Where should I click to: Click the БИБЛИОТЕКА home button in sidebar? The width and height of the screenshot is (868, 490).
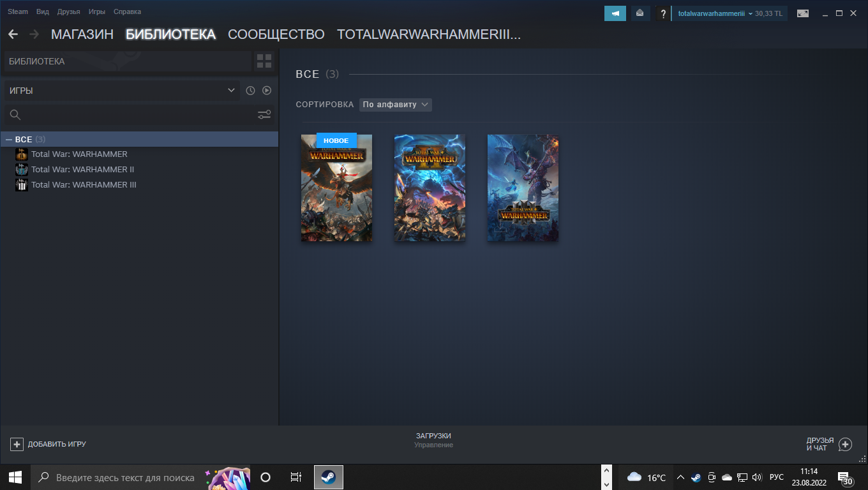click(x=128, y=61)
